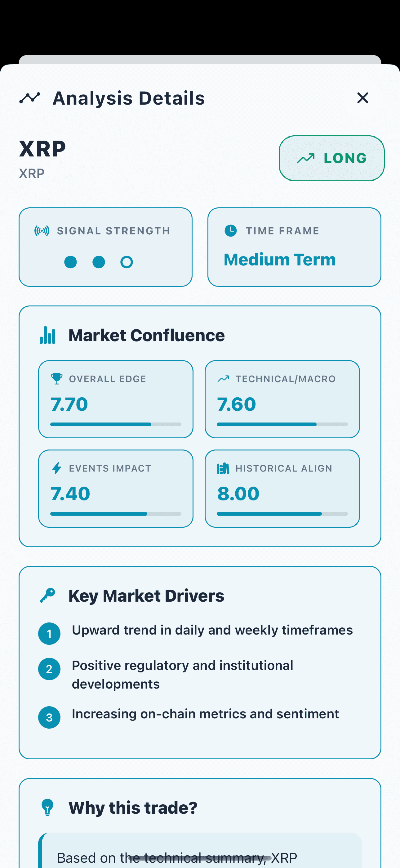This screenshot has width=400, height=868.
Task: Click the Overall Edge trophy icon
Action: coord(56,379)
